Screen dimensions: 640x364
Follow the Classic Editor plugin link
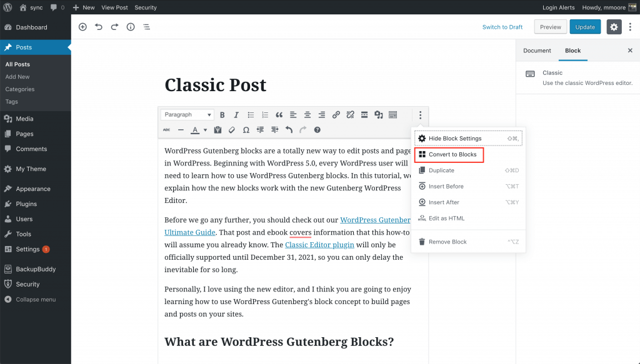(319, 245)
